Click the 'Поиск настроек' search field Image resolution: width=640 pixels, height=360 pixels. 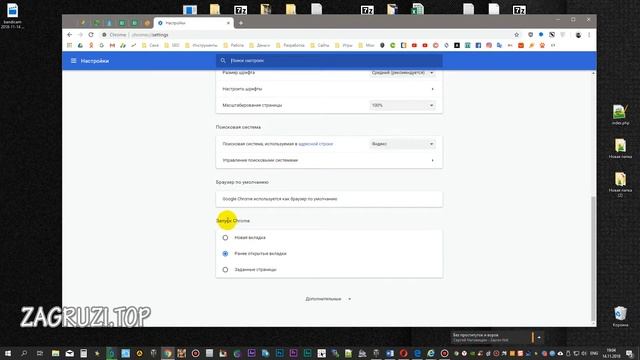(329, 60)
